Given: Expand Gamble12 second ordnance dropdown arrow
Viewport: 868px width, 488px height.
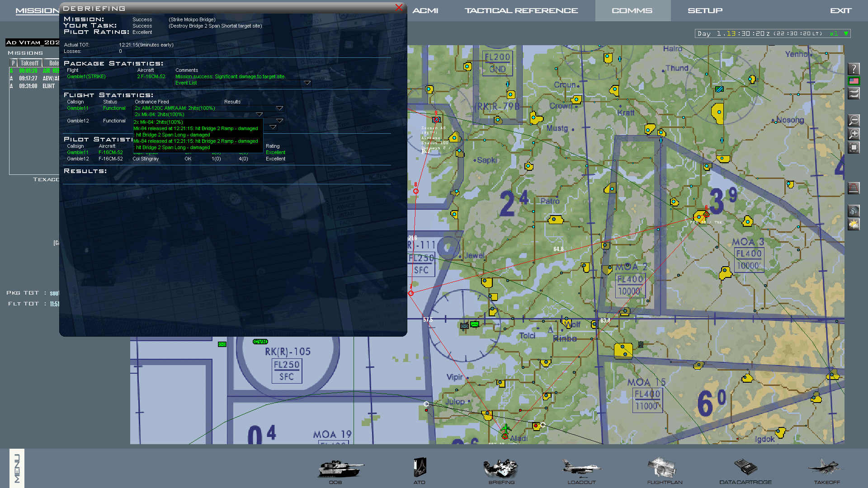Looking at the screenshot, I should (273, 127).
